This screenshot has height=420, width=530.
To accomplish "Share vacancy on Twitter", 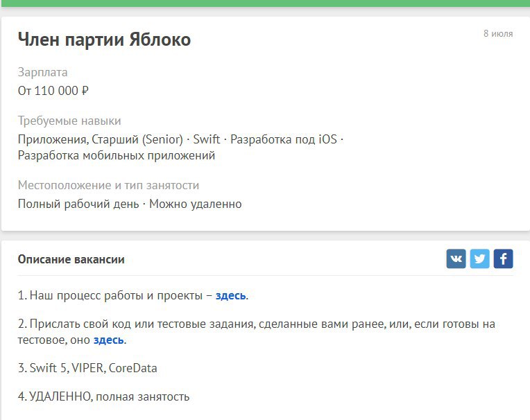I will coord(479,259).
